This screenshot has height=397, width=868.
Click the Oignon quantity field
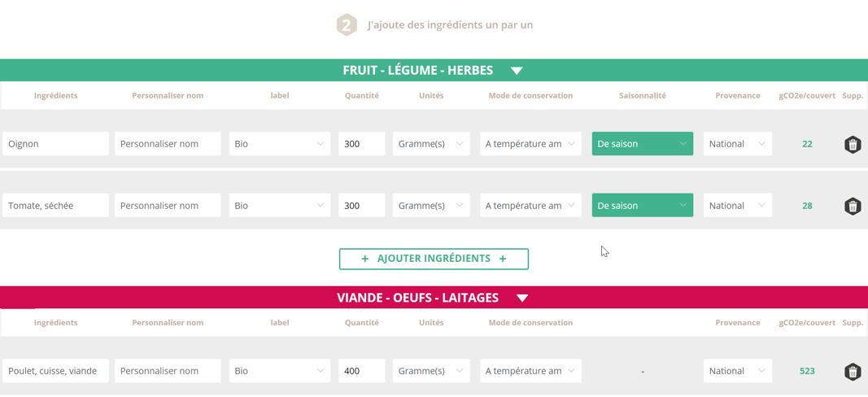click(x=361, y=144)
